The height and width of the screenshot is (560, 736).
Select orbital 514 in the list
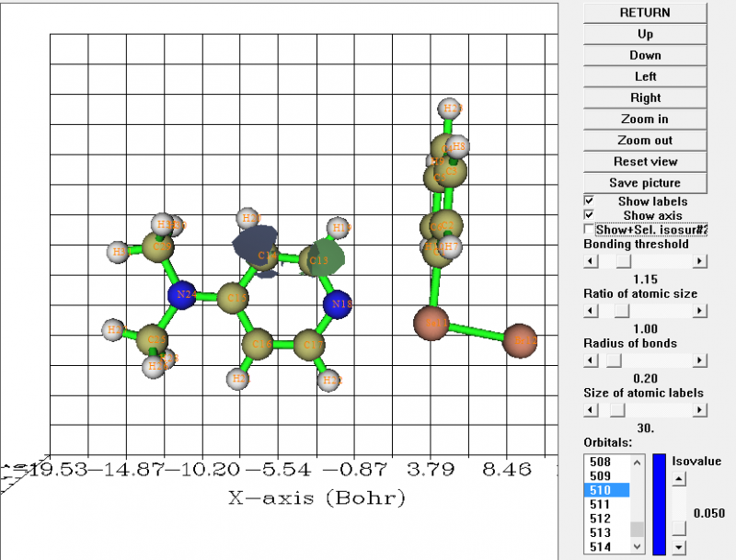pyautogui.click(x=606, y=547)
